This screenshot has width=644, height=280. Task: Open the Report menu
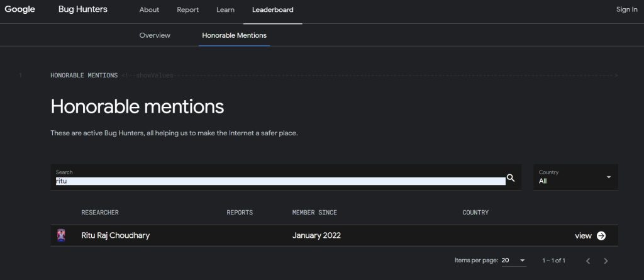pyautogui.click(x=187, y=10)
